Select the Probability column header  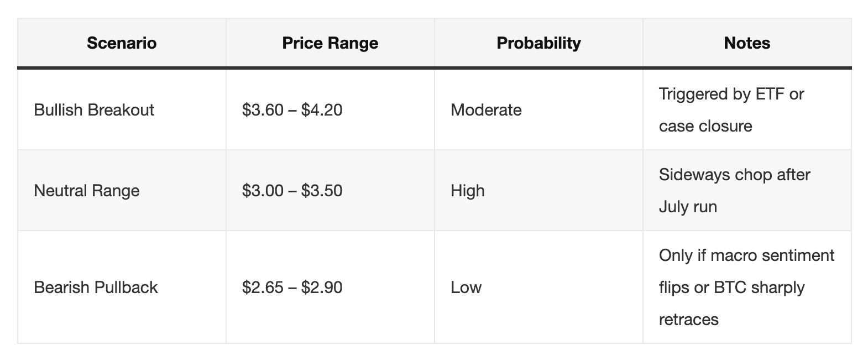(x=538, y=43)
